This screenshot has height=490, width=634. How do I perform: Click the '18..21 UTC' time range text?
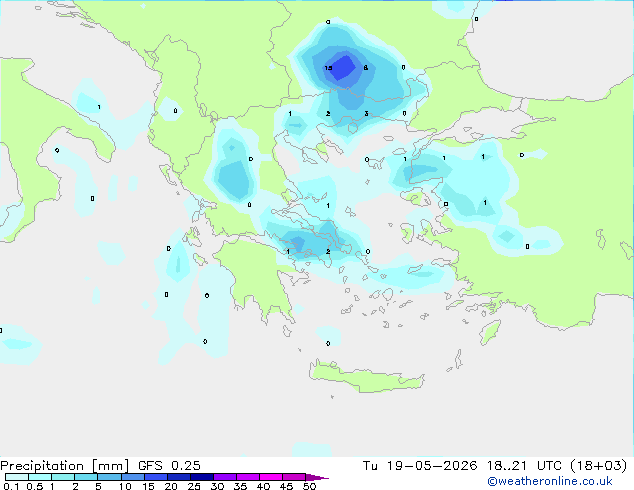click(x=524, y=466)
